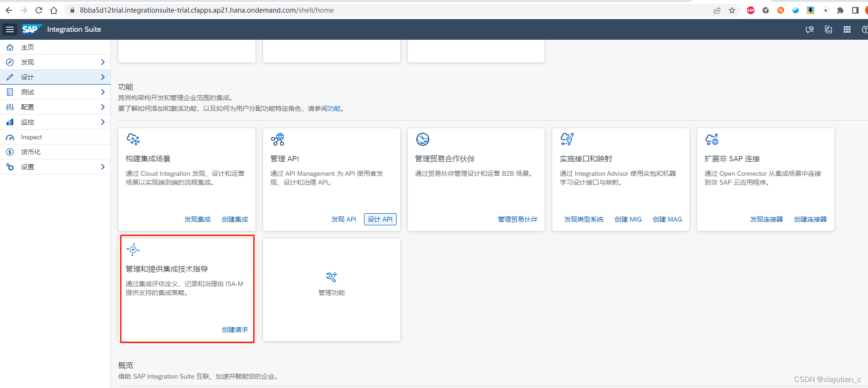Click the ABP extension icon
Viewport: 868px width, 388px height.
point(751,10)
